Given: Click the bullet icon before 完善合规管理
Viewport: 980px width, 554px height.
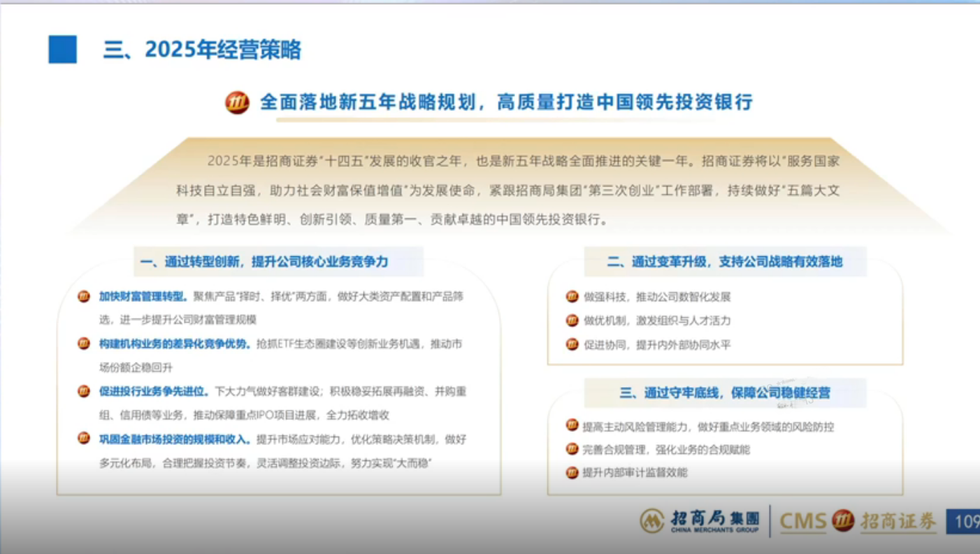Looking at the screenshot, I should click(x=571, y=449).
